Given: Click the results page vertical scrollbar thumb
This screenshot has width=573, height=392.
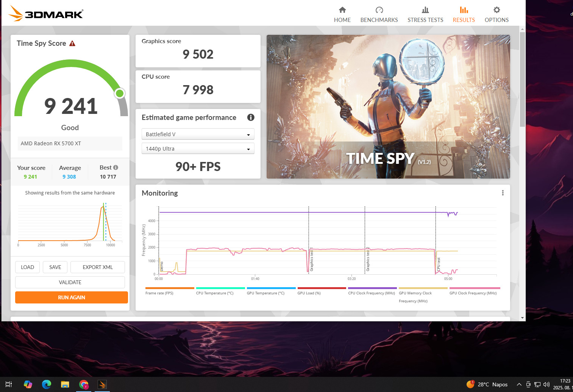Looking at the screenshot, I should point(523,79).
